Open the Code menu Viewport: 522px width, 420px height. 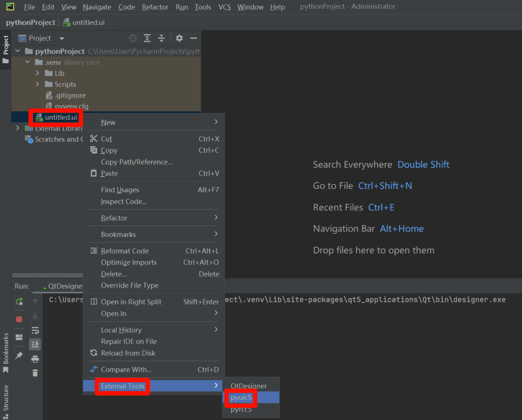point(126,7)
